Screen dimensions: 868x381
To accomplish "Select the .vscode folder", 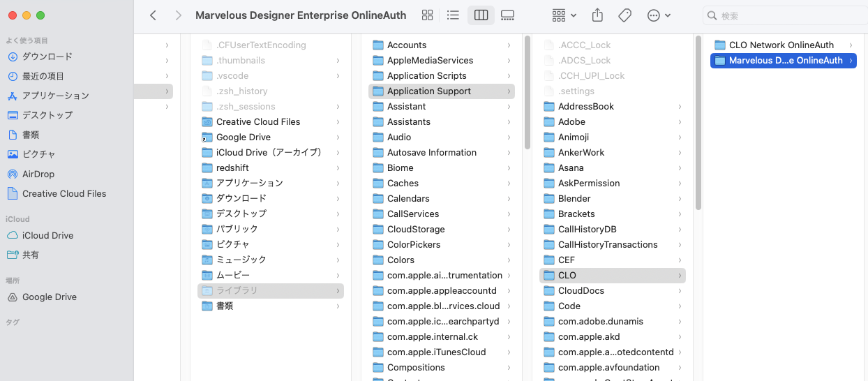I will [x=271, y=75].
